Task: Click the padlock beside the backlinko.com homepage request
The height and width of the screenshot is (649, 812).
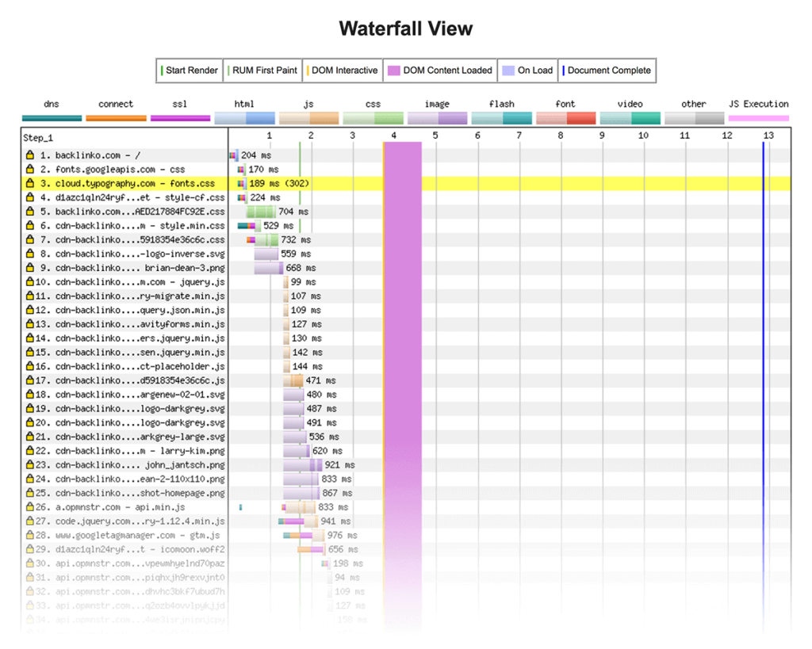Action: pyautogui.click(x=29, y=155)
